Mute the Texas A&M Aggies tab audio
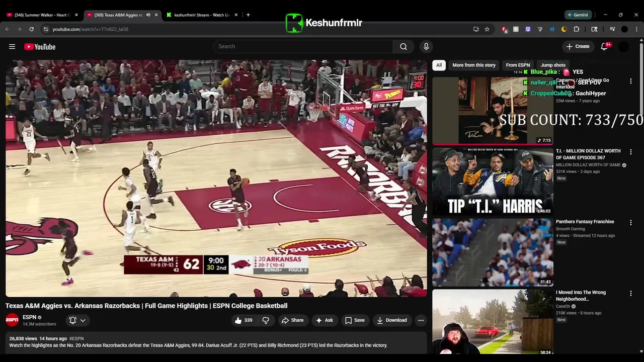Image resolution: width=644 pixels, height=362 pixels. coord(148,15)
